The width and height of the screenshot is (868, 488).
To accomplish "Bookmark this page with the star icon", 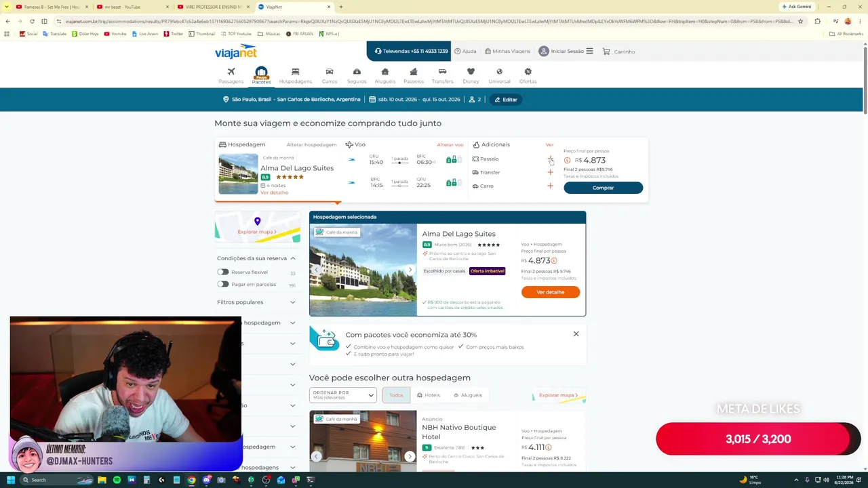I will pos(800,21).
